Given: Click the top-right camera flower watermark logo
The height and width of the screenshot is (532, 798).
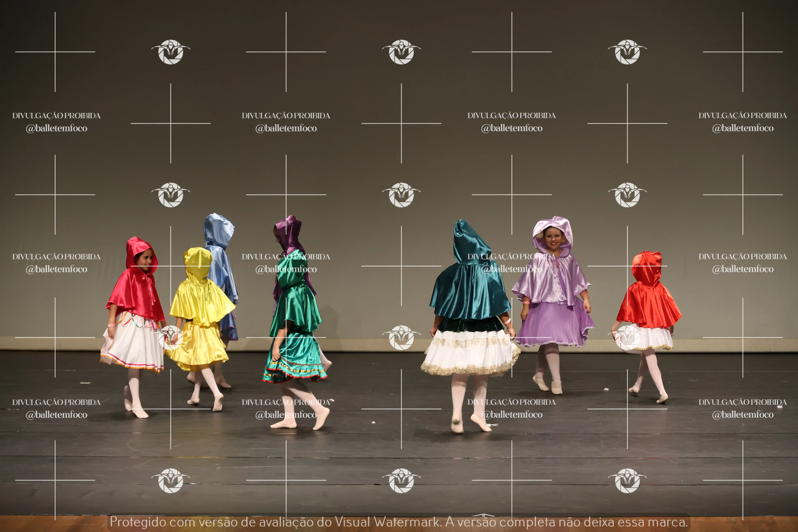Looking at the screenshot, I should 627,52.
